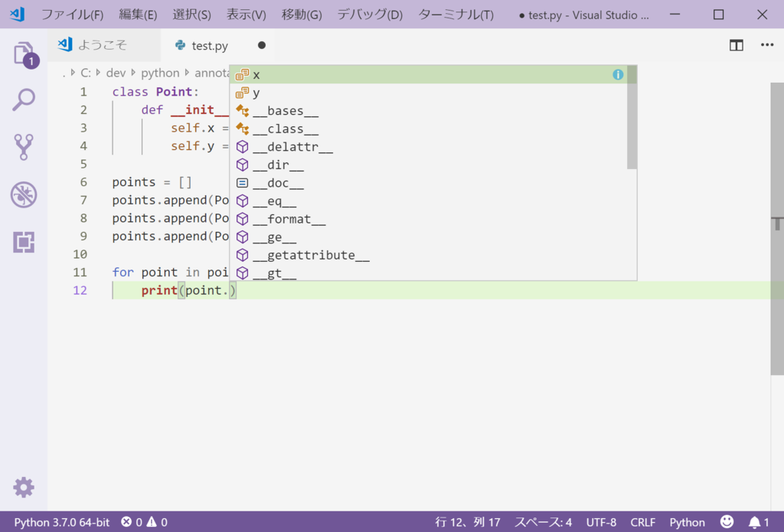The image size is (784, 532).
Task: Click the editor vertical scrollbar thumb
Action: [777, 229]
